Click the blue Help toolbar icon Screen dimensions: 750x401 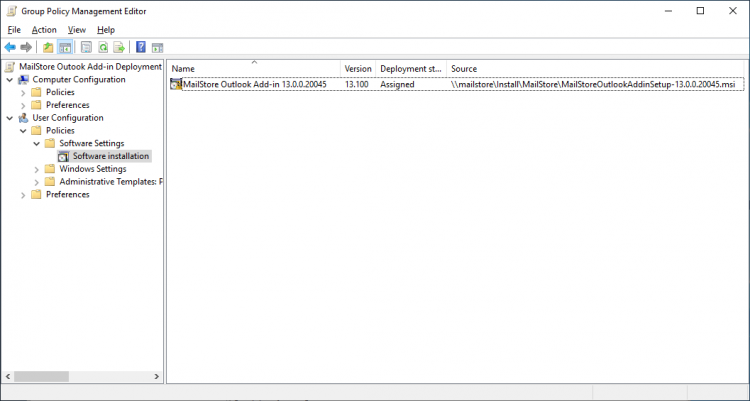(141, 47)
